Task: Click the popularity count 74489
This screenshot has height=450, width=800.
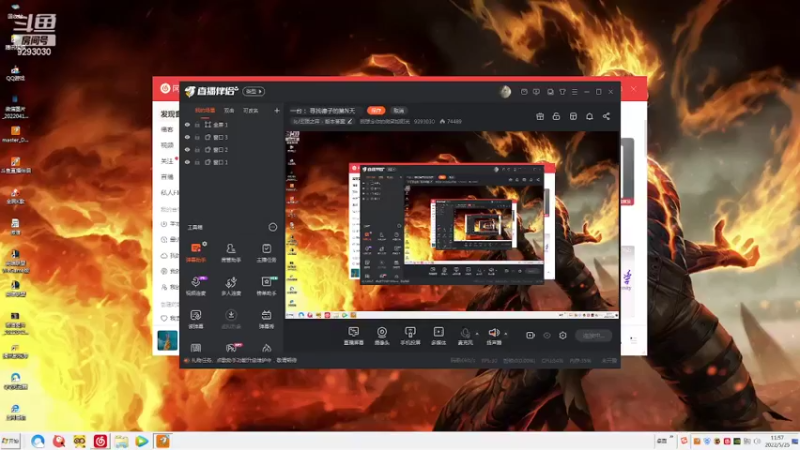Action: (454, 121)
